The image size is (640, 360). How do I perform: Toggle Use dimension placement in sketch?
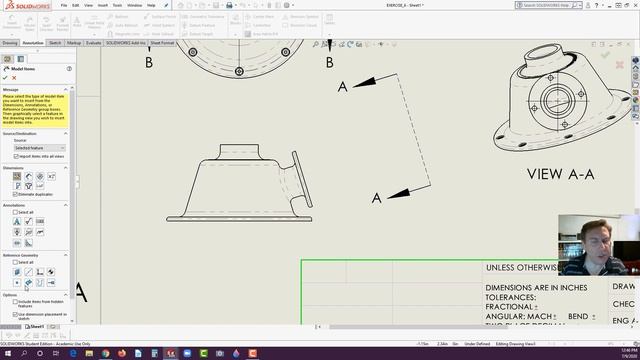pyautogui.click(x=15, y=315)
